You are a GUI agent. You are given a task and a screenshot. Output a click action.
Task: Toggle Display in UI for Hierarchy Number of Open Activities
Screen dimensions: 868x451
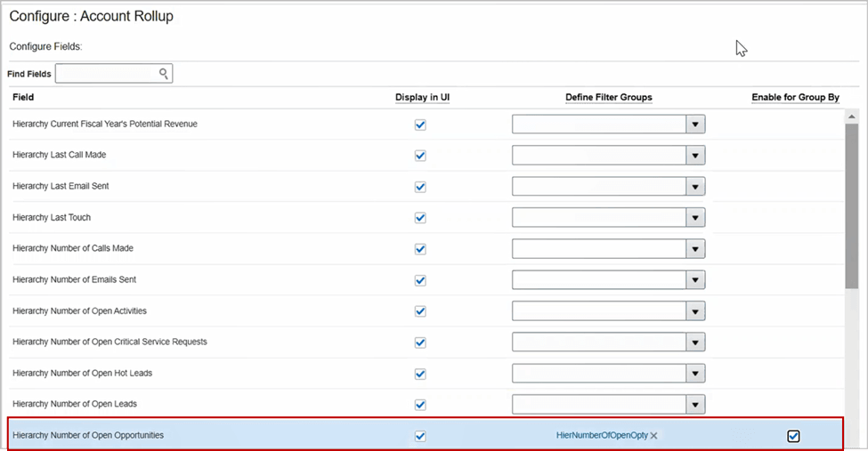[x=420, y=311]
